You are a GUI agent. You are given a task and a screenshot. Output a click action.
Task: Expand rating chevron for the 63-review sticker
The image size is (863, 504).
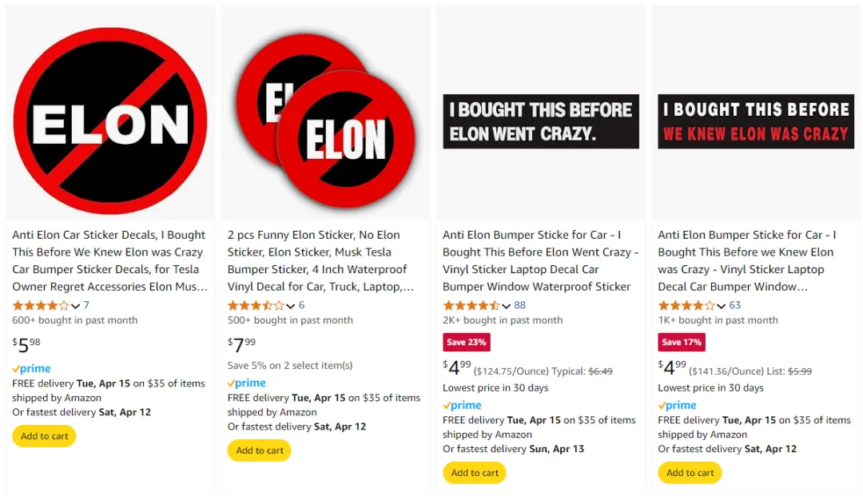(721, 306)
